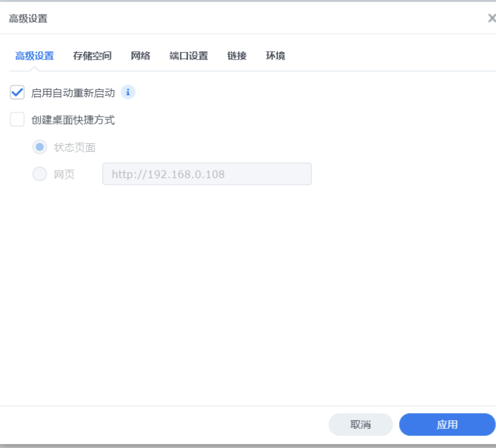This screenshot has height=448, width=496.
Task: Click the 状态页面 option label
Action: click(74, 147)
